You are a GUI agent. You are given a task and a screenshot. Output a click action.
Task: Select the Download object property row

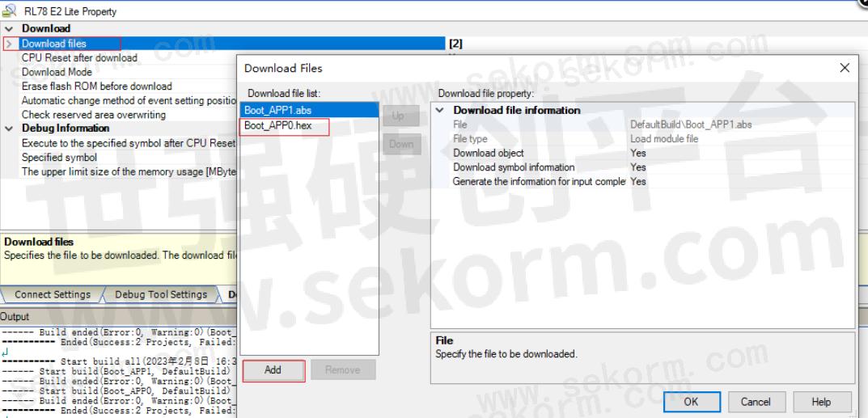(488, 153)
